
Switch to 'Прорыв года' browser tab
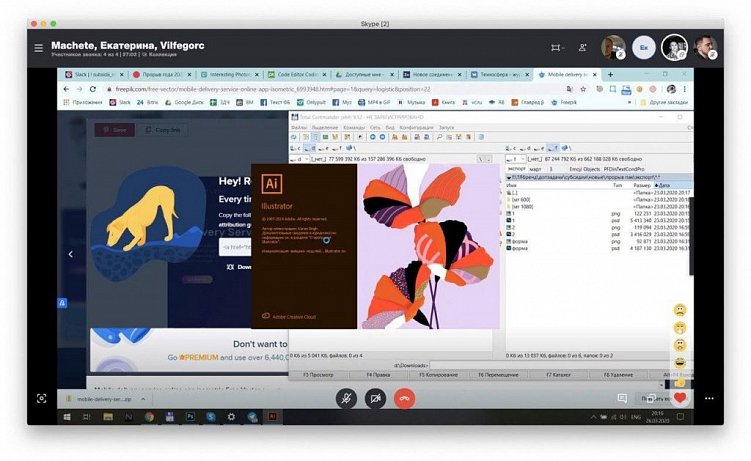[x=162, y=75]
